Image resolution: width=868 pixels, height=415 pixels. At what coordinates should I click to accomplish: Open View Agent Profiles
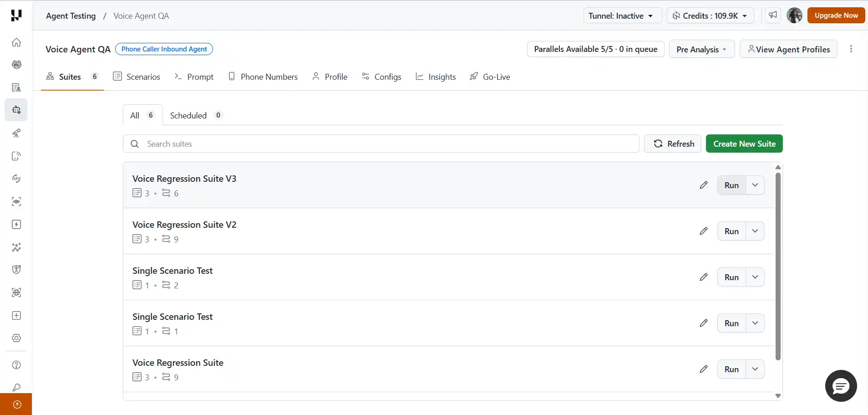(x=788, y=49)
